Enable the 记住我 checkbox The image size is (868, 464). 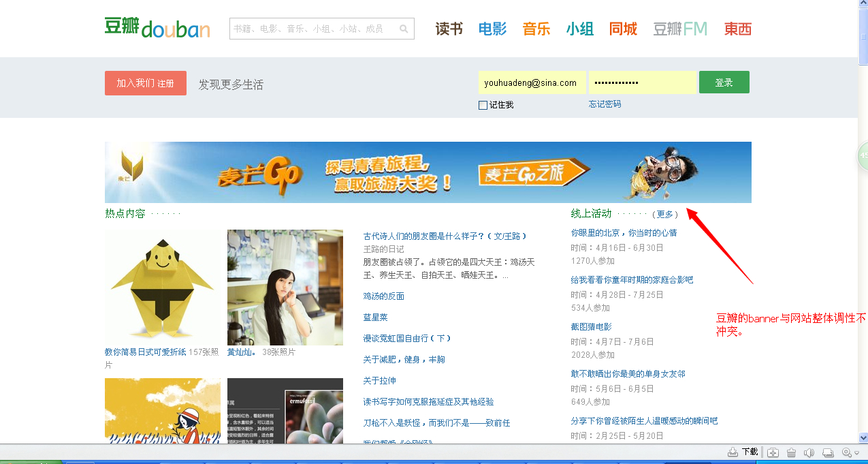point(483,105)
